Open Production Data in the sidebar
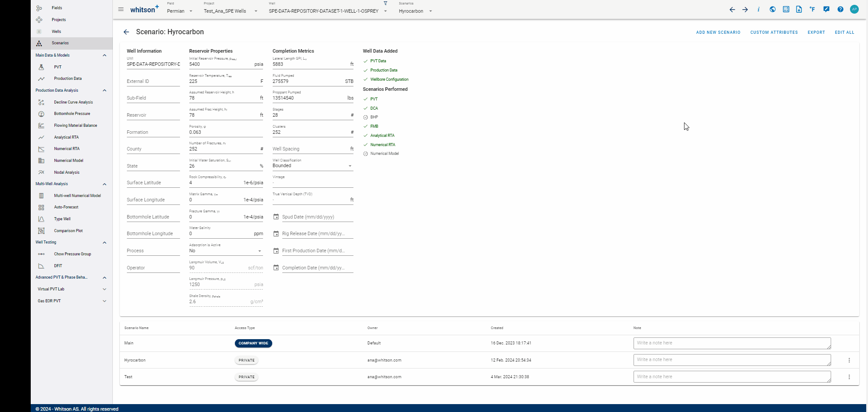Viewport: 868px width, 412px height. point(72,79)
